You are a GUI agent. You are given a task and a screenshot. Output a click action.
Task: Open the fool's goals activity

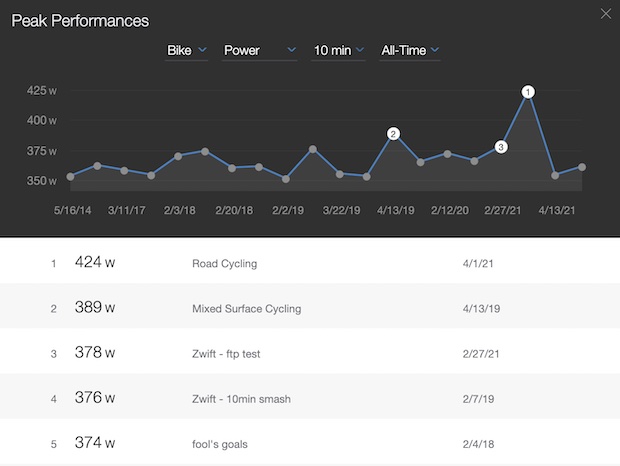pos(223,443)
